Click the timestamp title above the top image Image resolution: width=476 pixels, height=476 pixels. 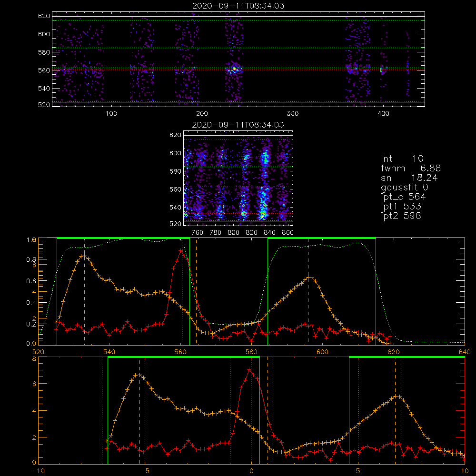tap(238, 6)
